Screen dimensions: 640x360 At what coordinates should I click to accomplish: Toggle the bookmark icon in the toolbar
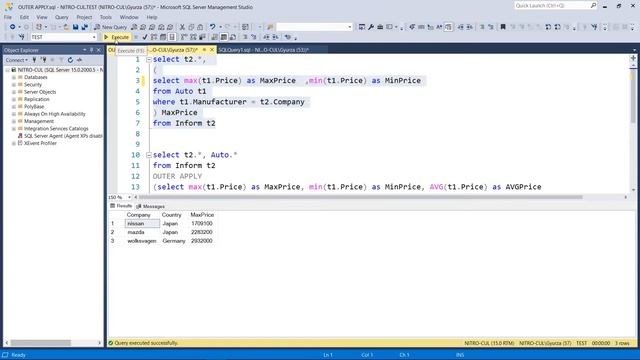pyautogui.click(x=503, y=27)
